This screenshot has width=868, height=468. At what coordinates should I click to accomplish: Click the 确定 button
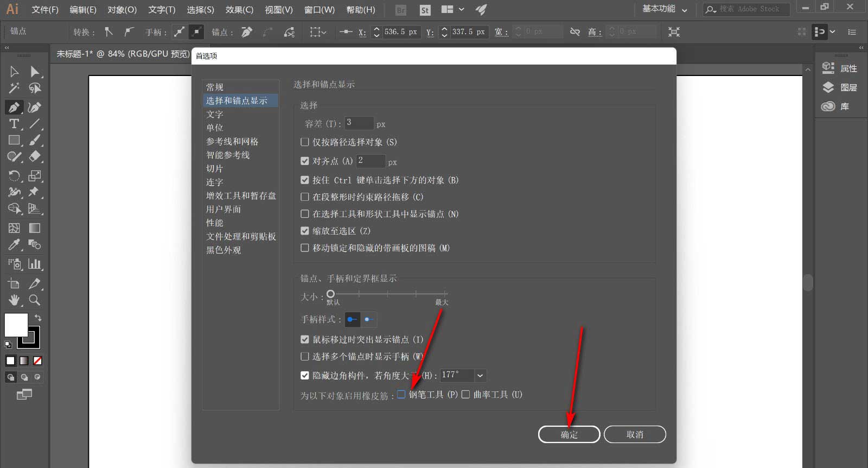[x=569, y=434]
